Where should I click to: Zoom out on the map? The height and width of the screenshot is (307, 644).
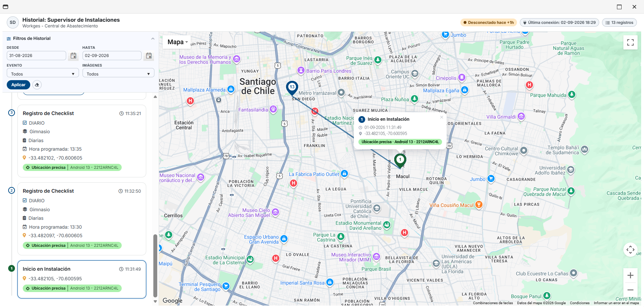[x=630, y=290]
